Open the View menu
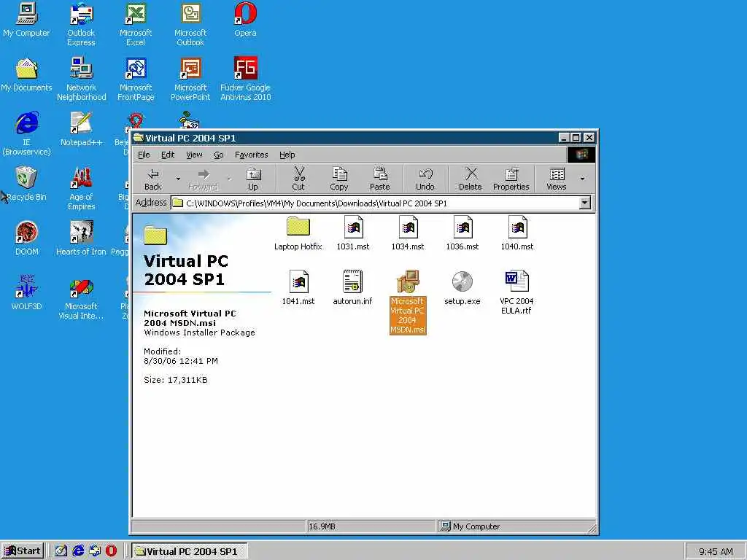 pos(194,155)
